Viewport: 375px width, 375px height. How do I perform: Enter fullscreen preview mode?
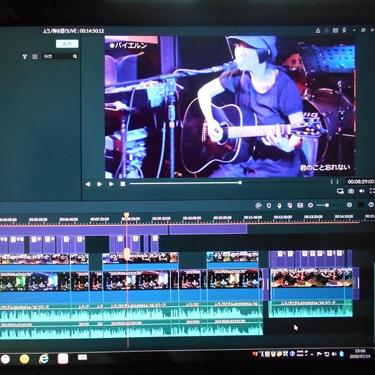372,191
